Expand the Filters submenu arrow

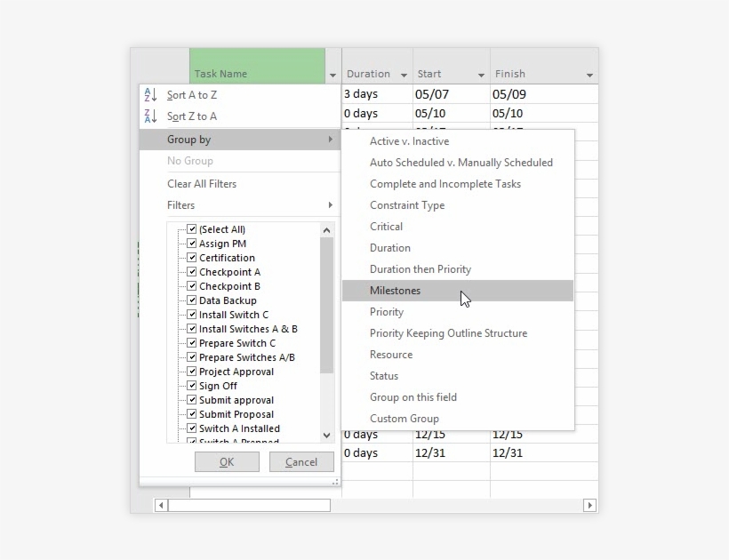tap(330, 205)
